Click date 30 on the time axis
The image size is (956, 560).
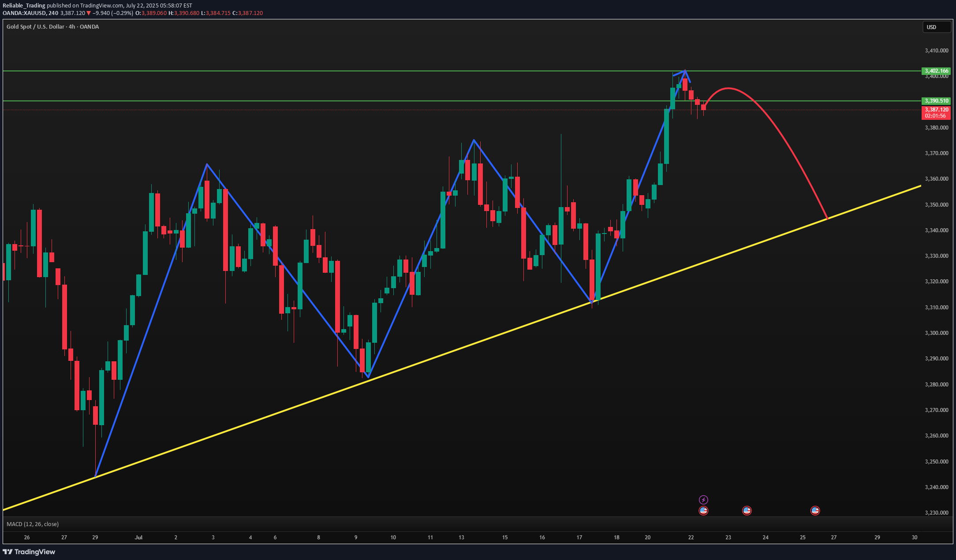pos(915,538)
